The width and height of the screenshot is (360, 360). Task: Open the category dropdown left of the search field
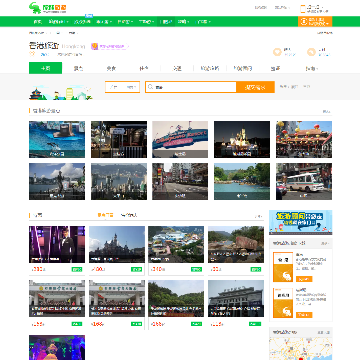(x=122, y=87)
